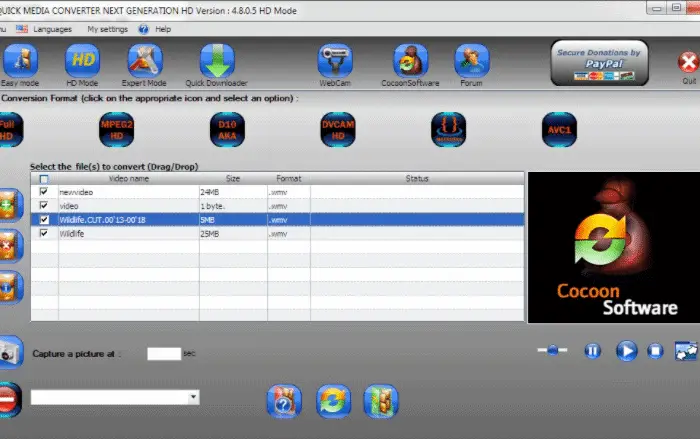Uncheck the 25MB Wildlife checkbox
700x439 pixels.
coord(44,233)
